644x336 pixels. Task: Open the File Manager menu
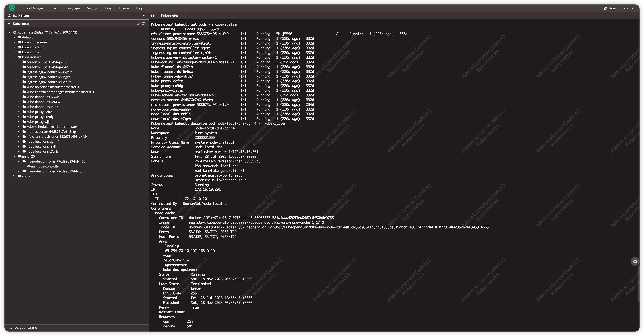(34, 8)
